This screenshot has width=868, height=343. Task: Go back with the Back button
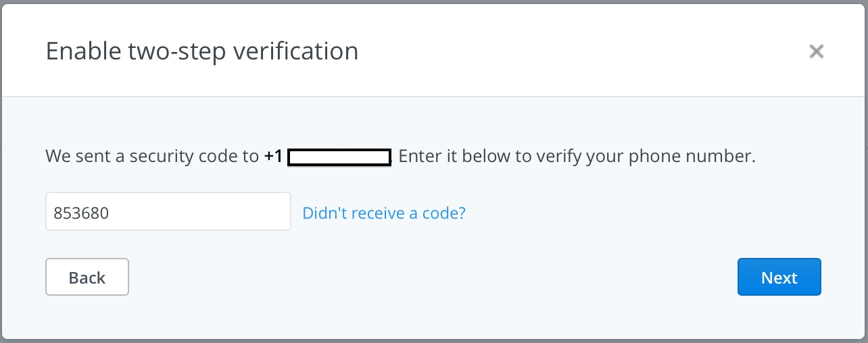pos(87,278)
